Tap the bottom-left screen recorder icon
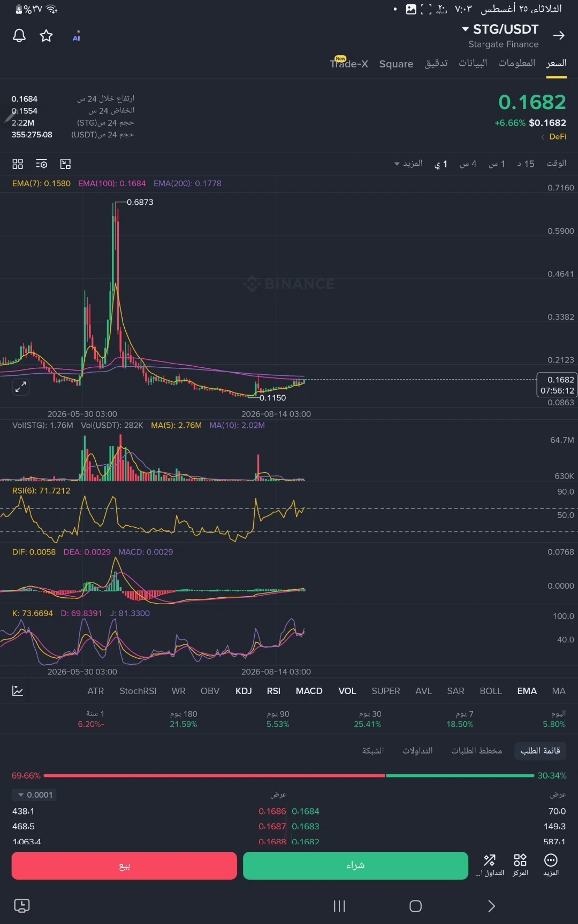 [21, 905]
